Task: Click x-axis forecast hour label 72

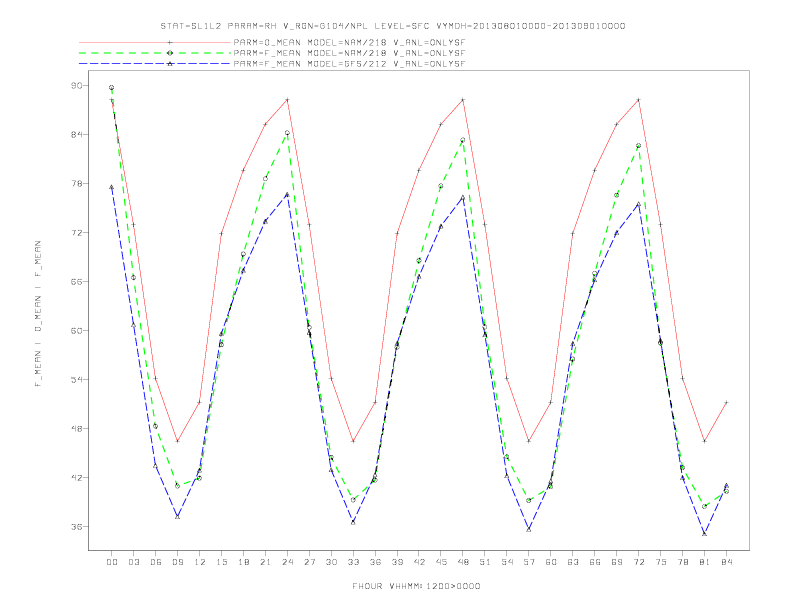Action: click(x=638, y=562)
